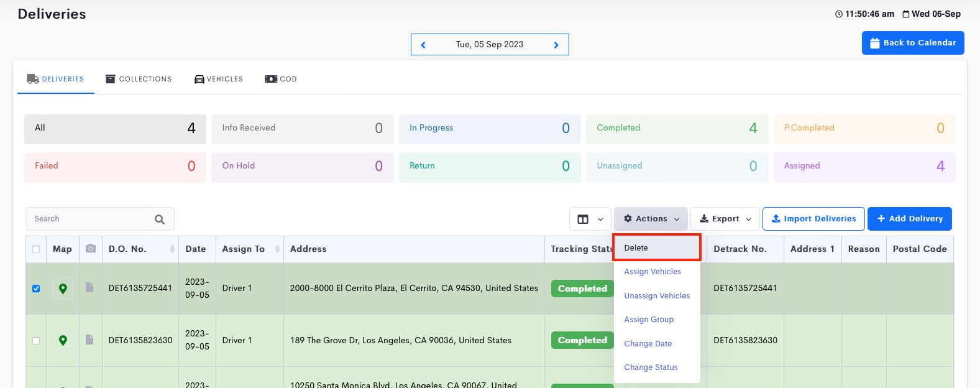
Task: Open map pin for DET6135725441
Action: 63,289
